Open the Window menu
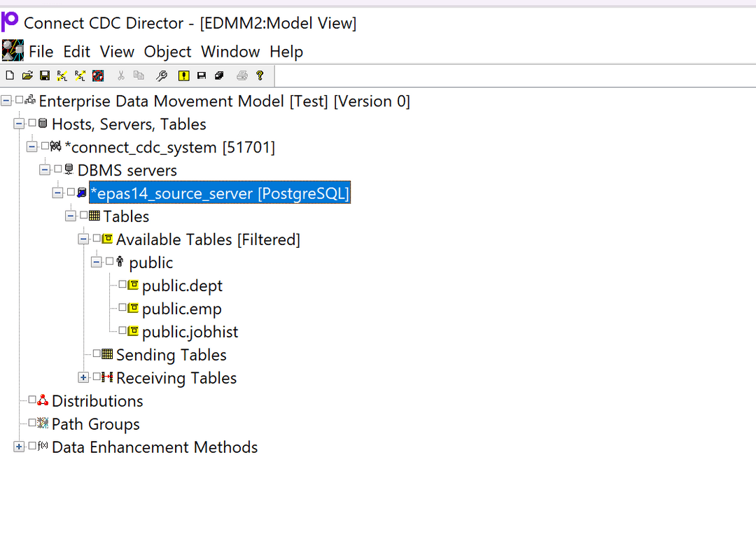Image resolution: width=756 pixels, height=539 pixels. click(230, 52)
